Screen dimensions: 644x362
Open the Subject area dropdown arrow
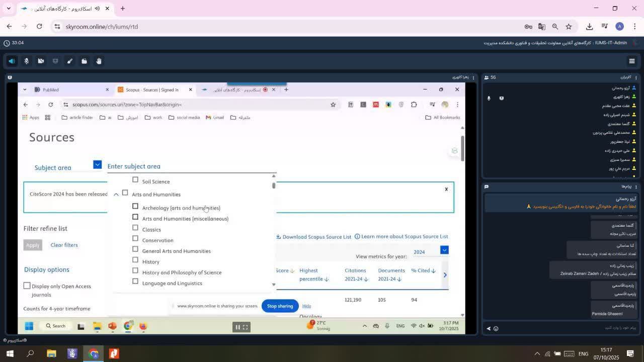coord(97,165)
